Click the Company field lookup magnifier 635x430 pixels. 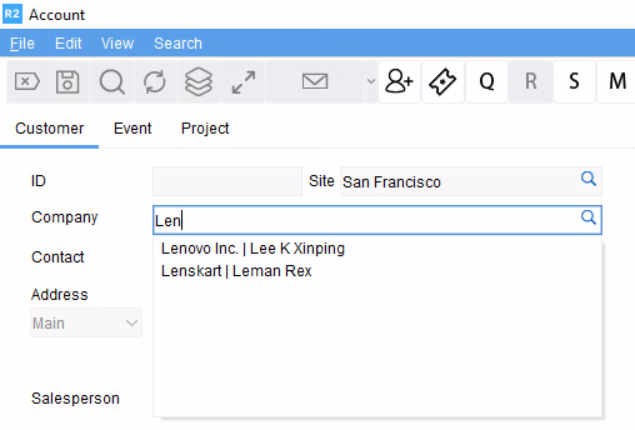(x=589, y=218)
